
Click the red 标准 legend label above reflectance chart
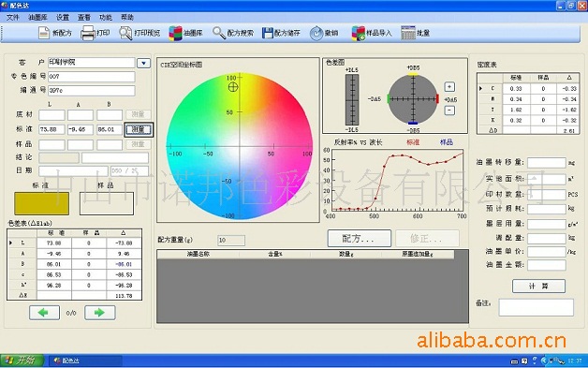coord(413,142)
